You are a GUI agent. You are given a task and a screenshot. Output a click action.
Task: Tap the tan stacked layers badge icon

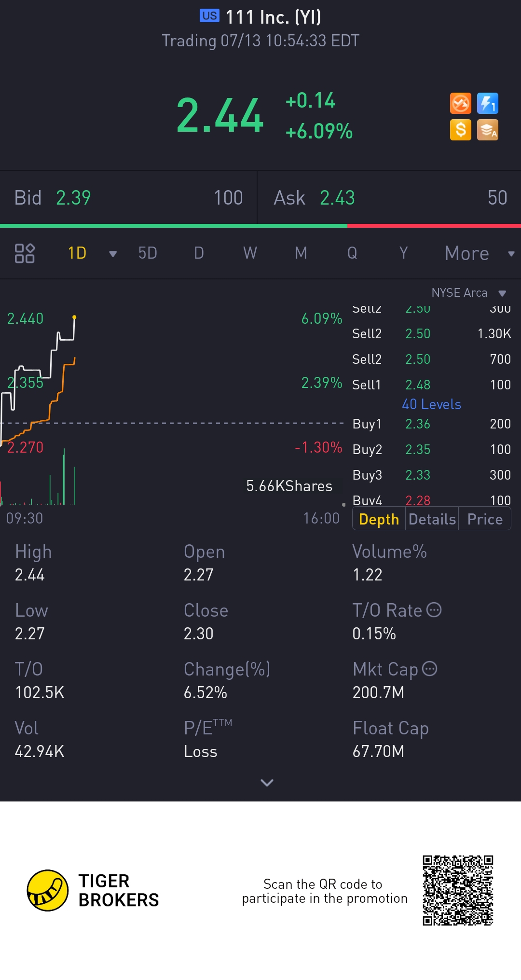tap(487, 130)
